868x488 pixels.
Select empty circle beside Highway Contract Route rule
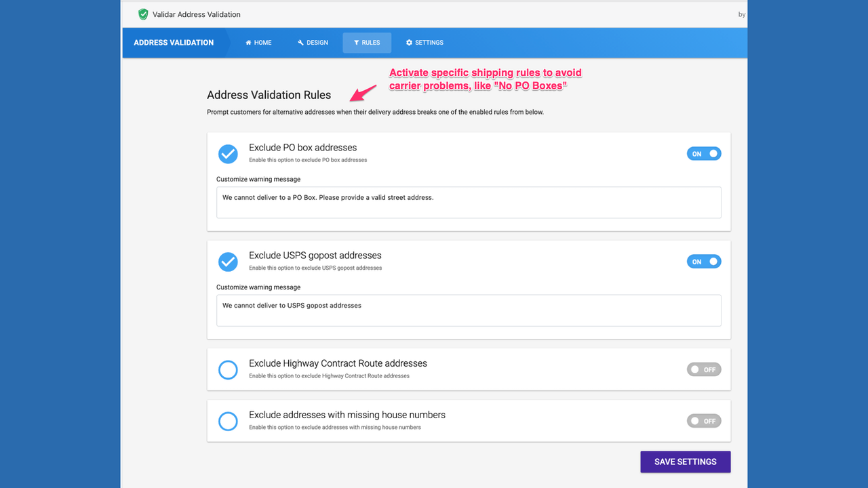coord(228,369)
